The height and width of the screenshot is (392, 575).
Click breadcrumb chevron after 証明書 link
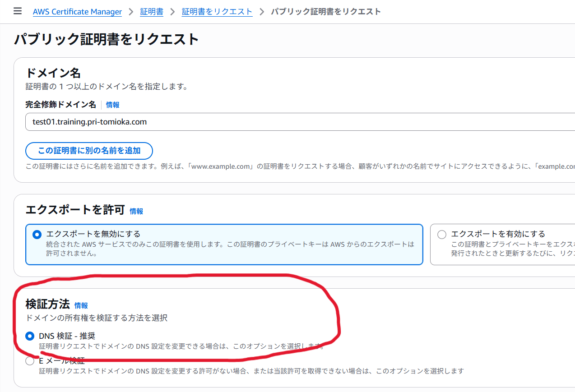pos(172,12)
